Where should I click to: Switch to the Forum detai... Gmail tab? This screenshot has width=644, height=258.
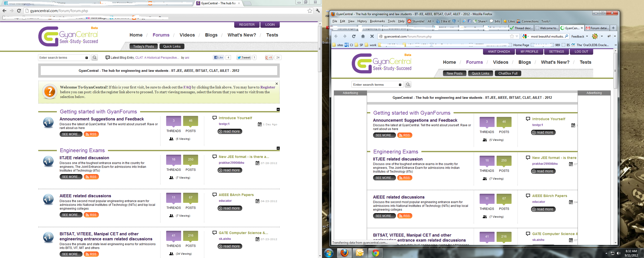(598, 28)
